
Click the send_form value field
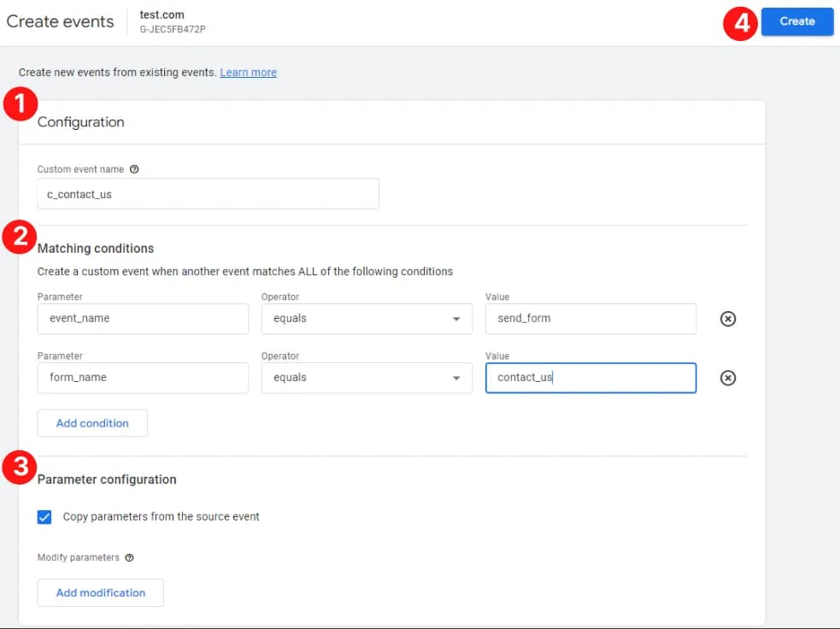(590, 319)
